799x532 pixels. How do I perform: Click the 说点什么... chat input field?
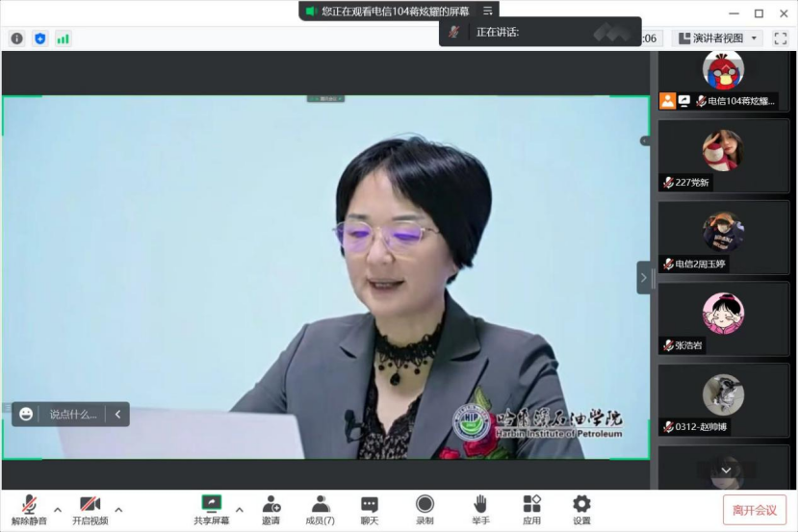73,415
